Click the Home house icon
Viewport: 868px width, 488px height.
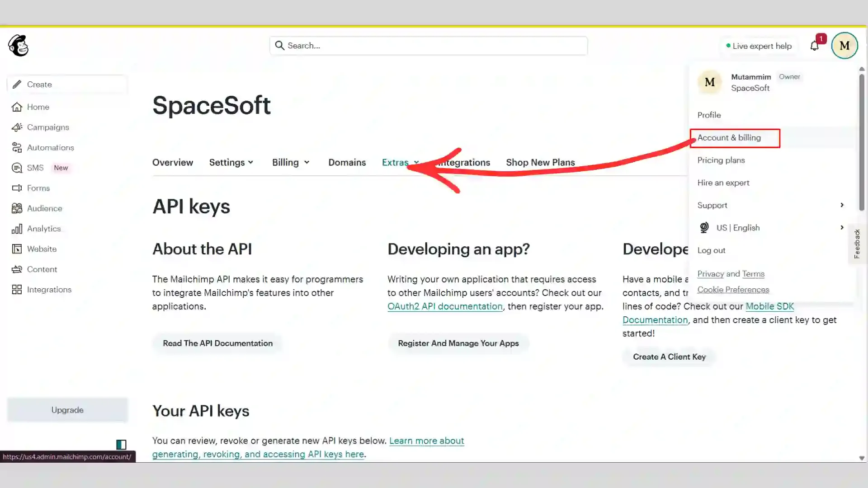17,107
